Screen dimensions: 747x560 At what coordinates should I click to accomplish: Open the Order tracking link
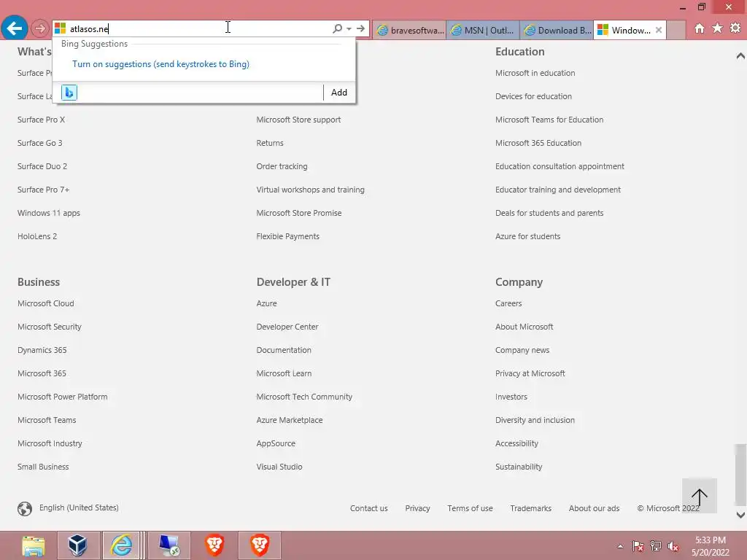[282, 166]
